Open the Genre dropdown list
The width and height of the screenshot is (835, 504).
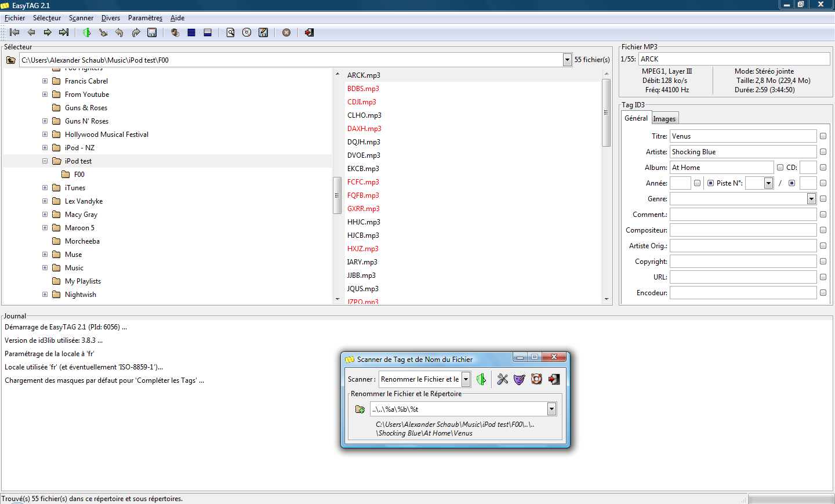click(x=811, y=199)
